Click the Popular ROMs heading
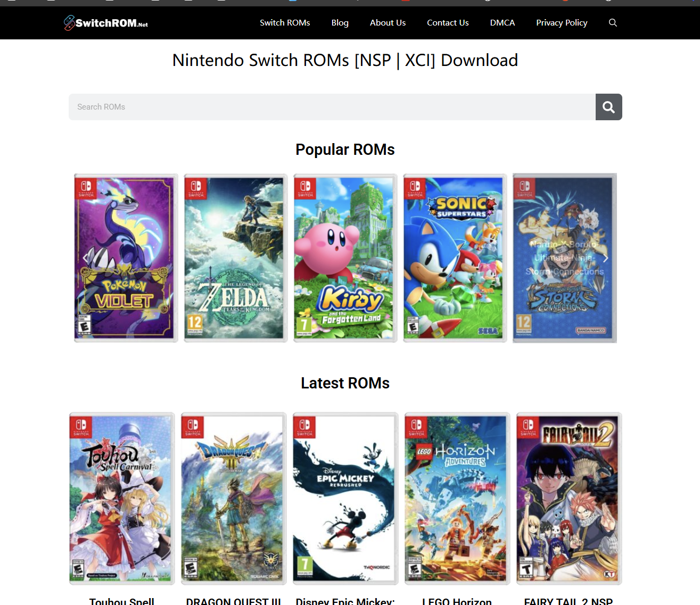 (x=345, y=150)
